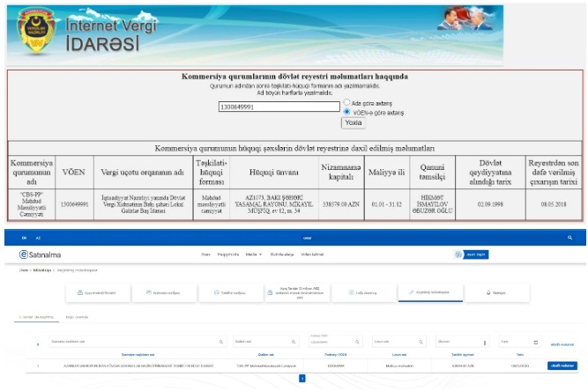Click page 1 pagination button

[x=302, y=378]
